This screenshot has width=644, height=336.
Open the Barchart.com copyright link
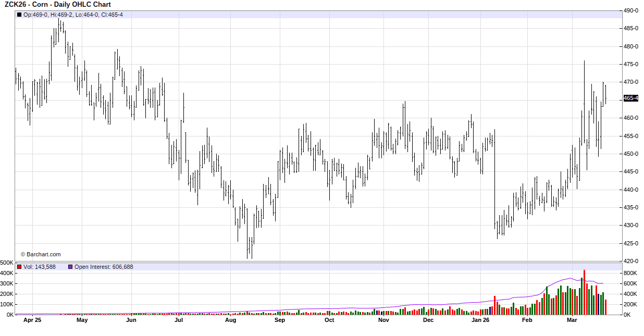[x=41, y=254]
